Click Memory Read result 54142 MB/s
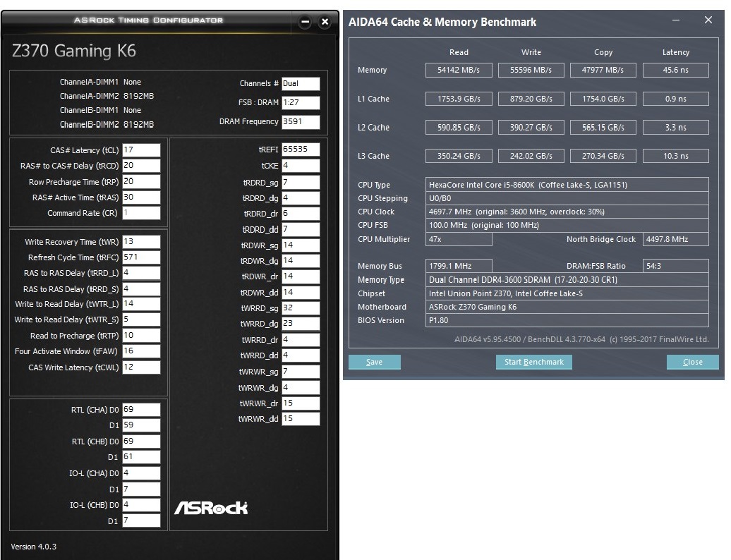This screenshot has height=560, width=731. tap(459, 70)
